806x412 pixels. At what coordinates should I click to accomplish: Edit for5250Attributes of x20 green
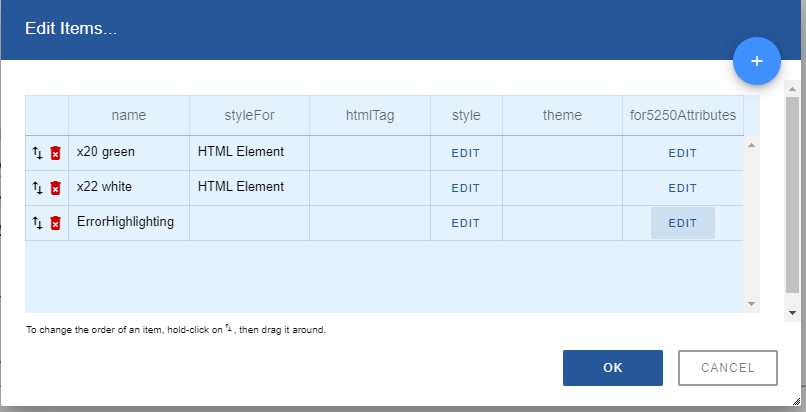[x=682, y=153]
